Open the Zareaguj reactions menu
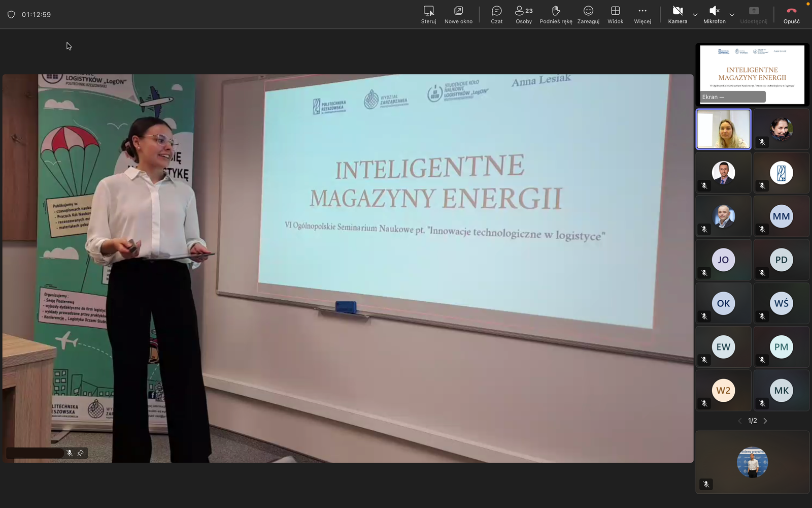Screen dimensions: 812x508 tap(588, 15)
